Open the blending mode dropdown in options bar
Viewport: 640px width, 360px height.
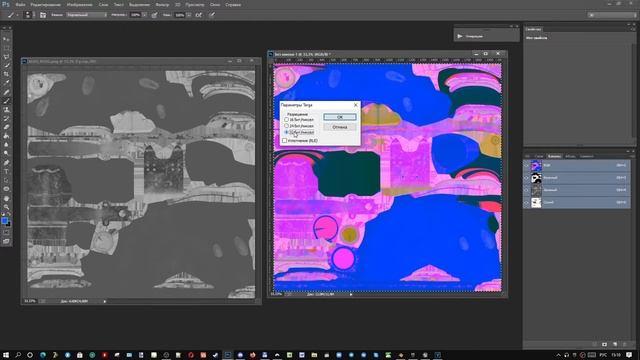coord(87,15)
